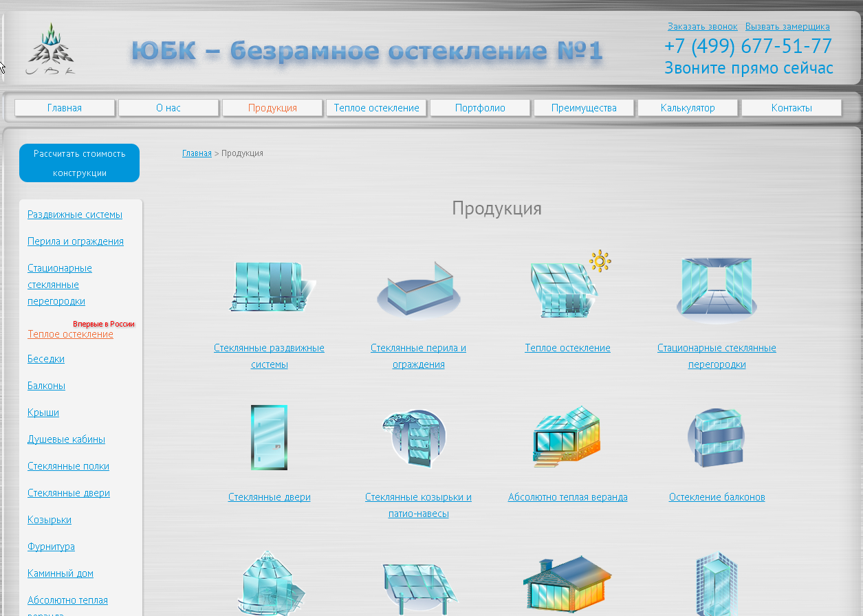Click the glass sliding systems product icon
This screenshot has height=616, width=863.
click(270, 285)
